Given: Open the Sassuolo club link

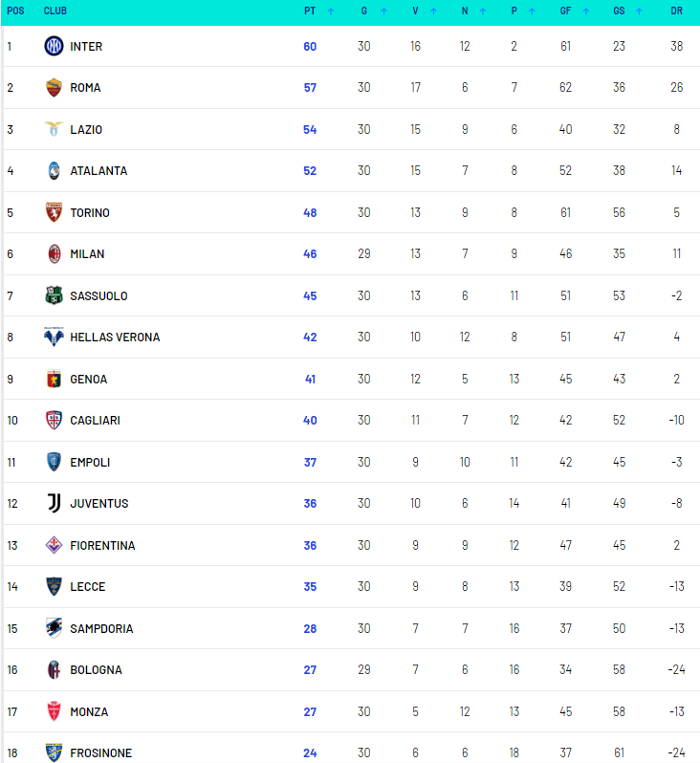Looking at the screenshot, I should click(98, 296).
